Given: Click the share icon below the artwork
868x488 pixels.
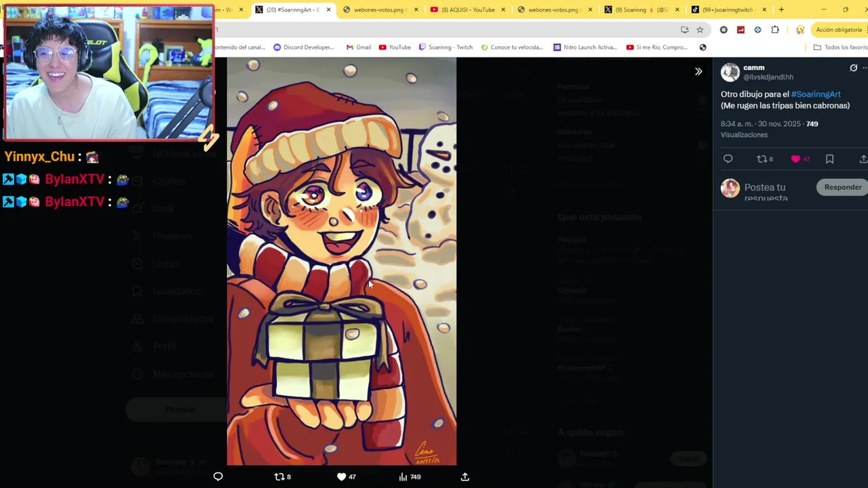Looking at the screenshot, I should pos(465,476).
